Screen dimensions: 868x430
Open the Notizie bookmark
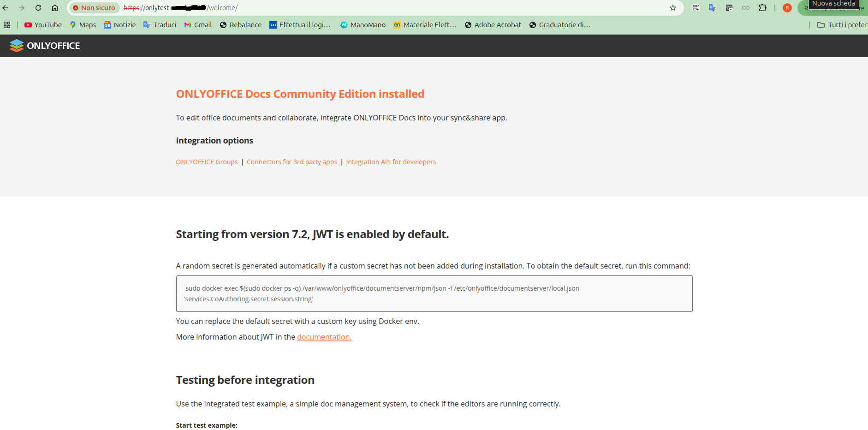[x=120, y=25]
